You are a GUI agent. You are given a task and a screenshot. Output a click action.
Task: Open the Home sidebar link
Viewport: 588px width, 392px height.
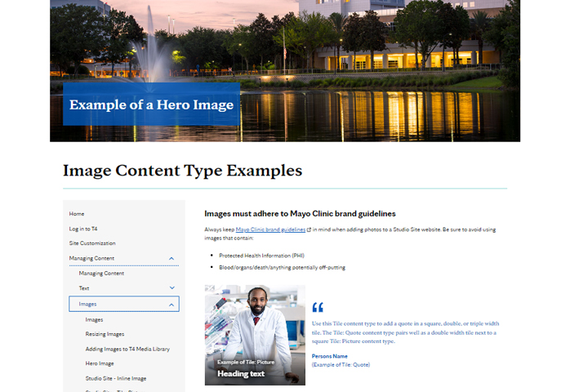pyautogui.click(x=77, y=214)
